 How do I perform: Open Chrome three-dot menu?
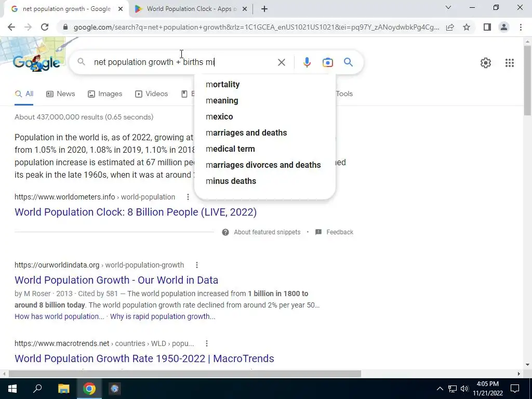pos(521,27)
